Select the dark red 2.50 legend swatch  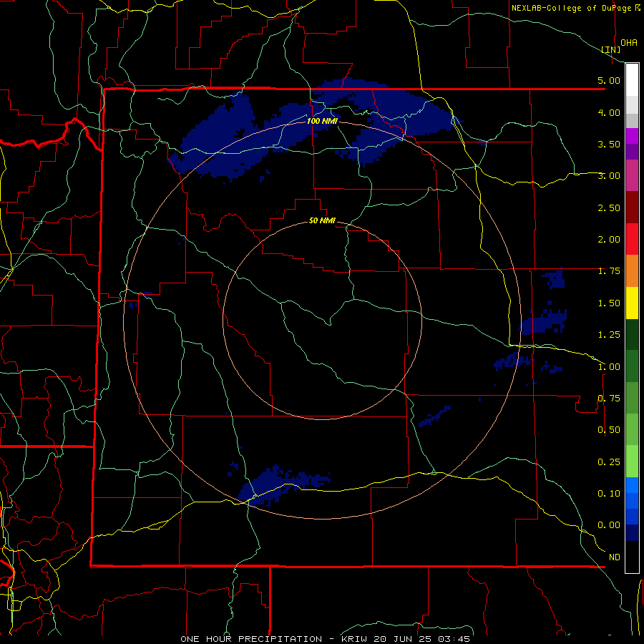(x=632, y=208)
